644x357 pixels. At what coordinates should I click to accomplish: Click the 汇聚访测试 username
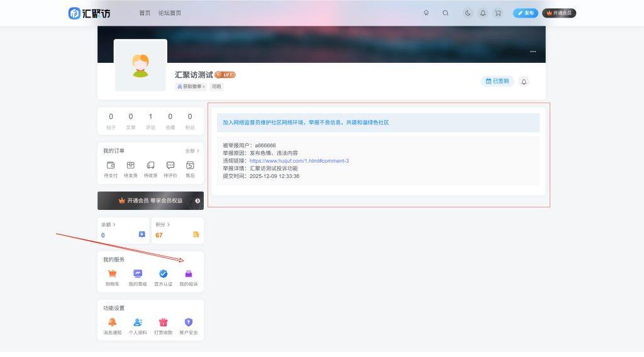pos(194,75)
